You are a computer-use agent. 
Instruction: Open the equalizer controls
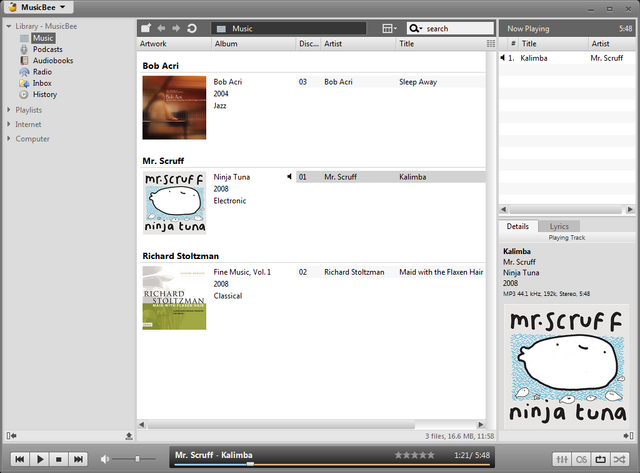coord(562,460)
